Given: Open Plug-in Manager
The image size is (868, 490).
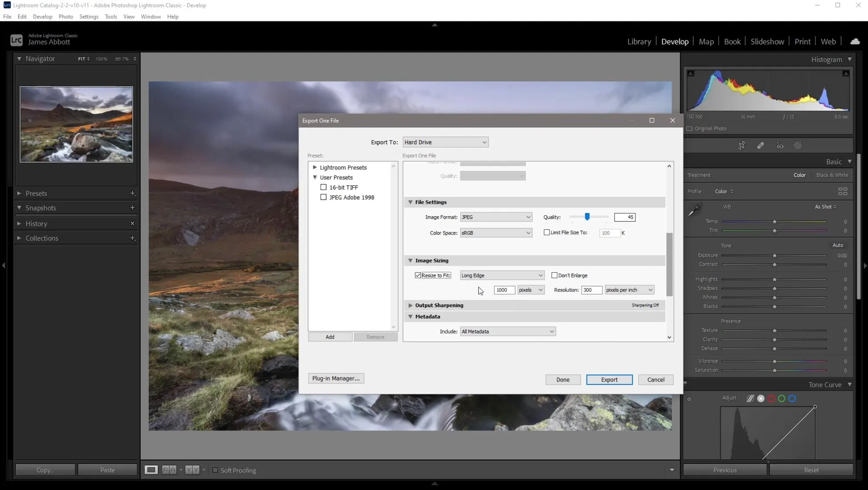Looking at the screenshot, I should (x=336, y=378).
